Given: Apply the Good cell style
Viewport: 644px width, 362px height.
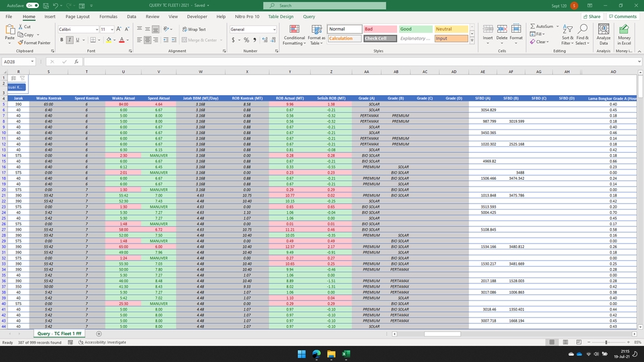Looking at the screenshot, I should click(416, 29).
